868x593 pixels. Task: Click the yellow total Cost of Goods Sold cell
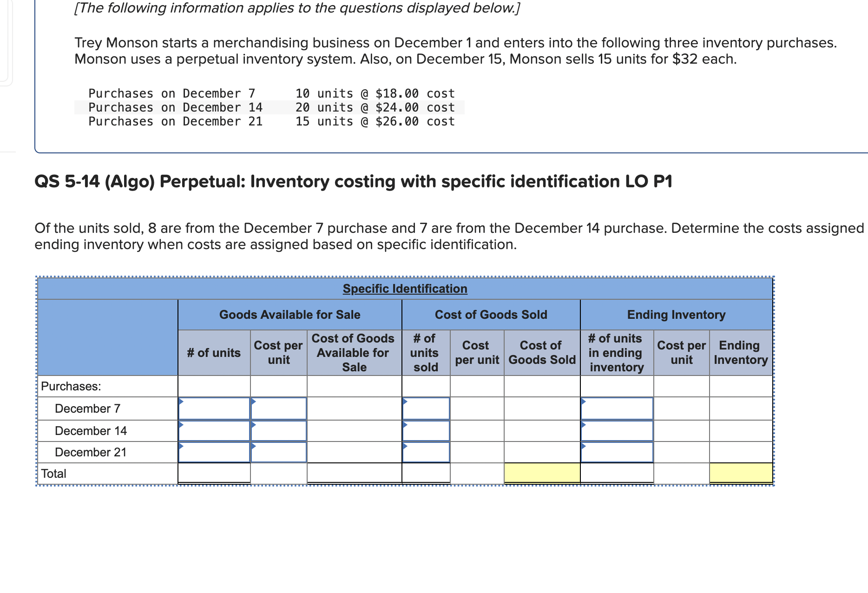[542, 473]
